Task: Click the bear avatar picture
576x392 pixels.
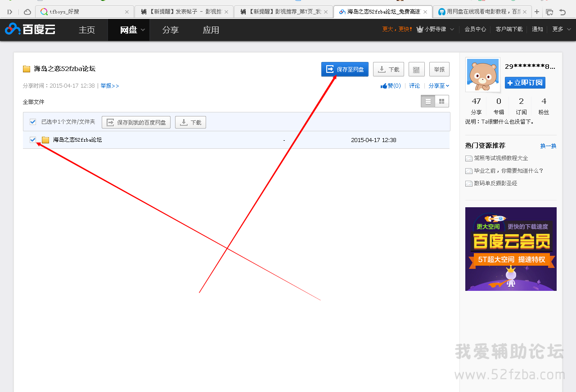Action: click(x=482, y=75)
